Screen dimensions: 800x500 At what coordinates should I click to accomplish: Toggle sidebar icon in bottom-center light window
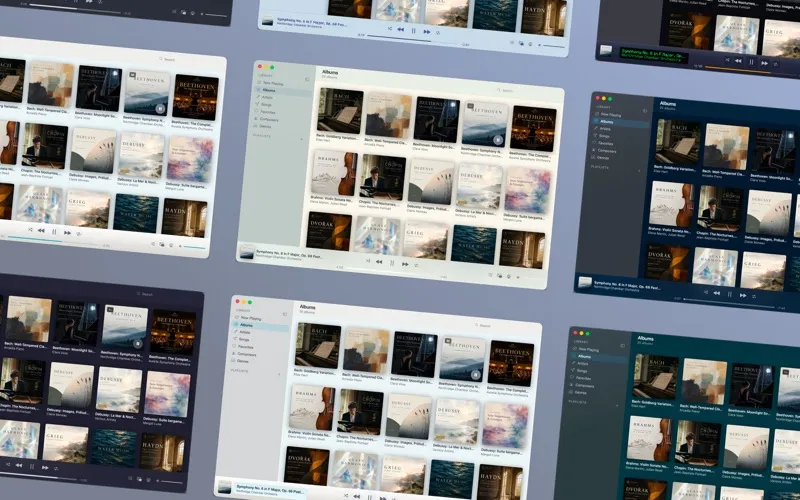click(285, 314)
